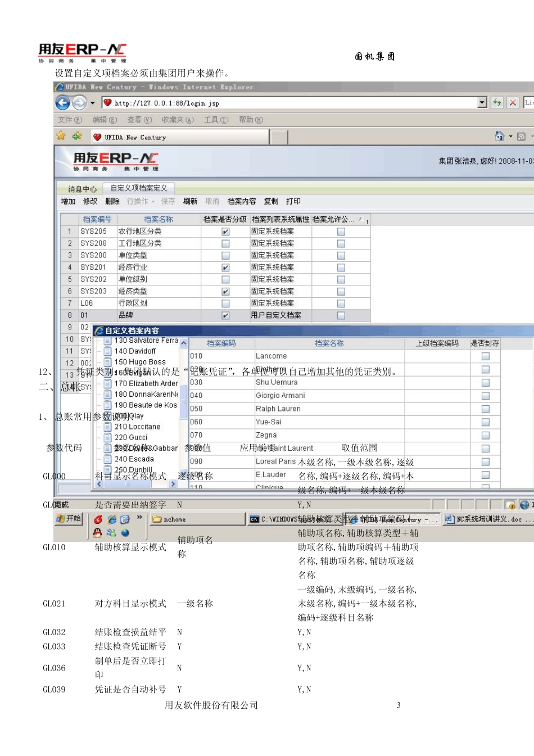Toggle 档案是否分级 checkbox for SYS208
534x756 pixels.
click(x=225, y=243)
